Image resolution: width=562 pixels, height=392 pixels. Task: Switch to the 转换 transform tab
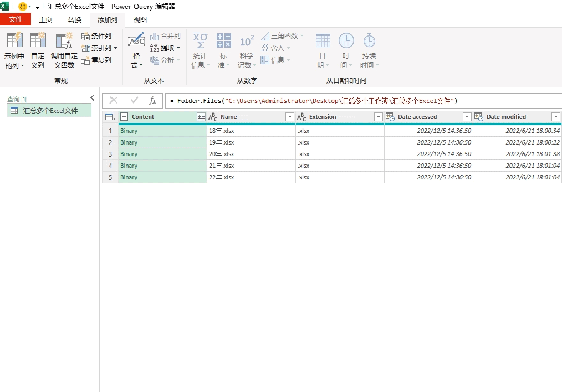[x=75, y=20]
